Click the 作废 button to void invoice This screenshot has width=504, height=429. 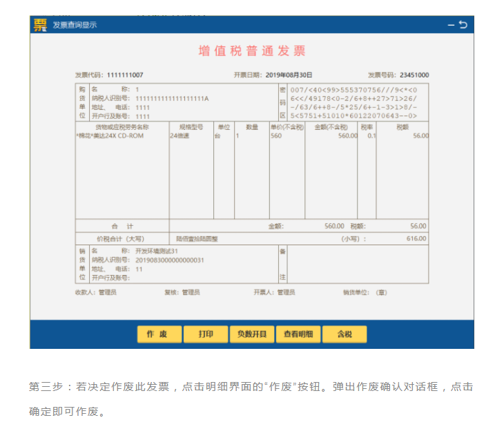(159, 334)
